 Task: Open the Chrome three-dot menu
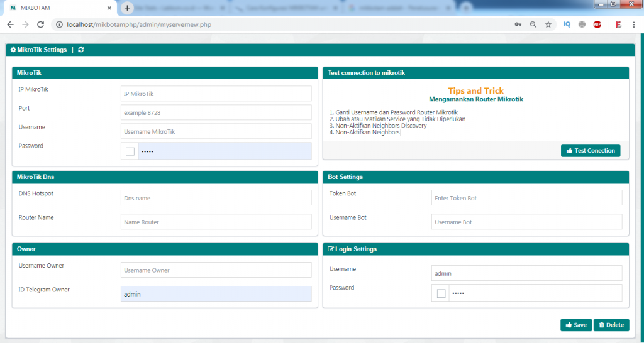pos(634,24)
